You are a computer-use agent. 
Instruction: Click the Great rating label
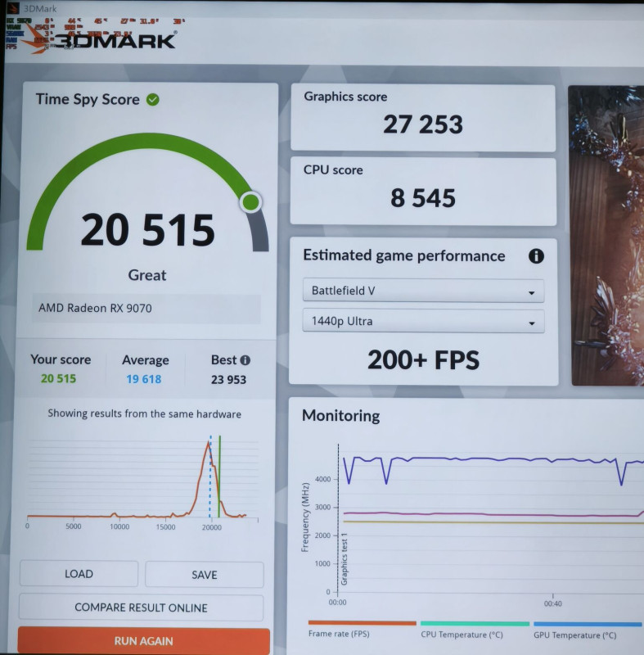[x=147, y=275]
